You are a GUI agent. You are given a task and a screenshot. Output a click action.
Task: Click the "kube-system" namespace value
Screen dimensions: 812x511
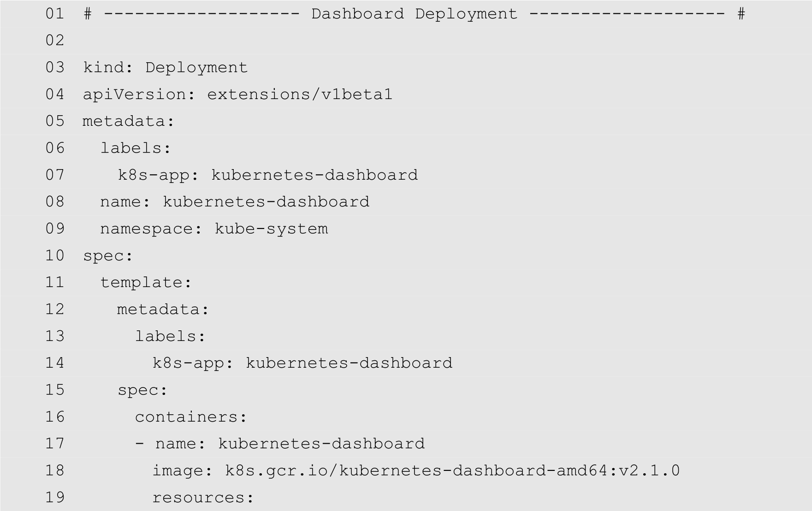(x=271, y=229)
